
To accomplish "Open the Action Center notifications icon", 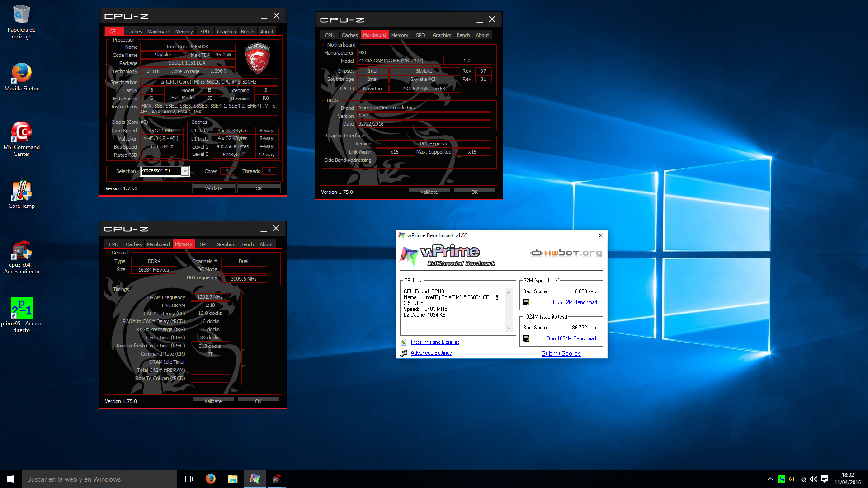I will coord(825,479).
